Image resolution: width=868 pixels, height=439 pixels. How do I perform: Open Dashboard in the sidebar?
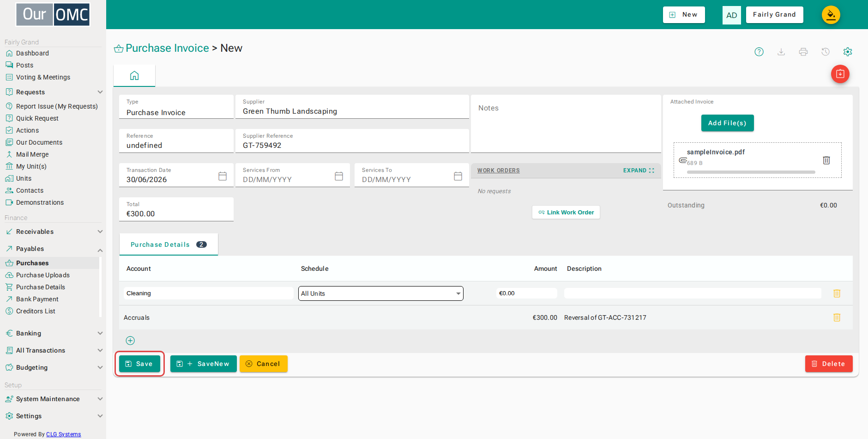32,53
